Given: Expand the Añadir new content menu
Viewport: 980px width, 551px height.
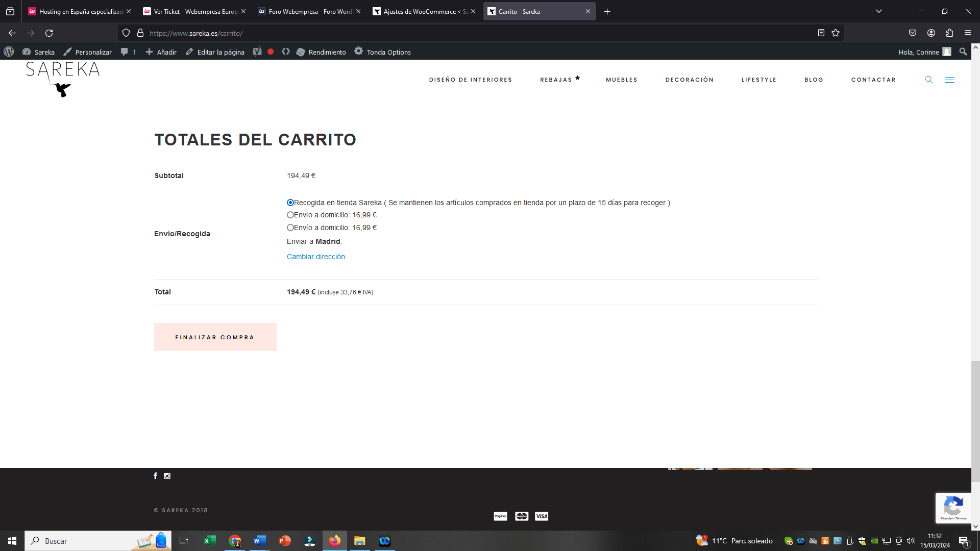Looking at the screenshot, I should (161, 52).
